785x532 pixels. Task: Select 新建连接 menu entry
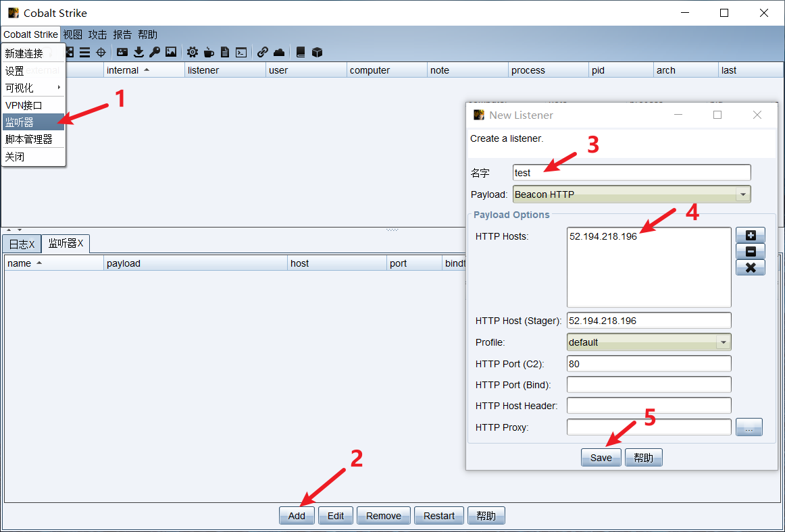tap(33, 53)
